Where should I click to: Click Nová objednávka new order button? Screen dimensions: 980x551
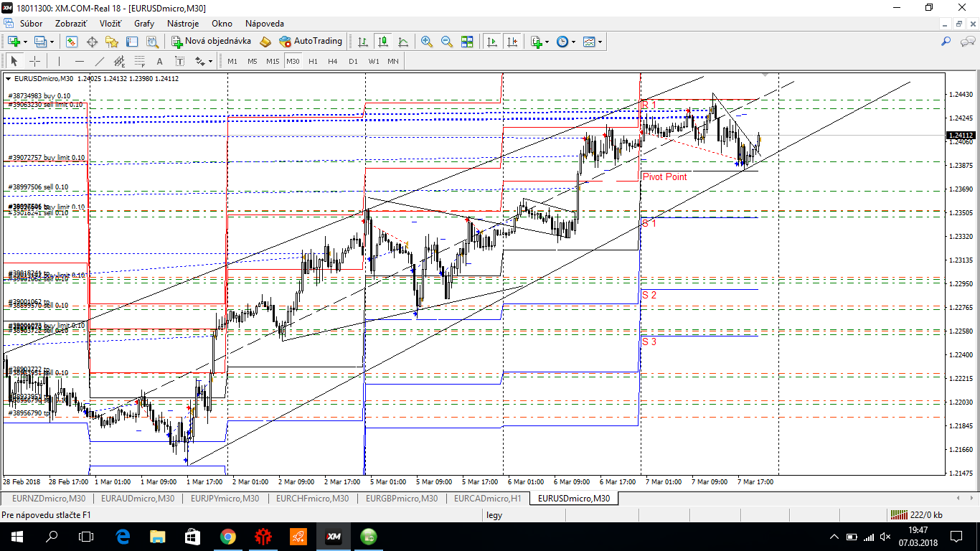click(211, 42)
